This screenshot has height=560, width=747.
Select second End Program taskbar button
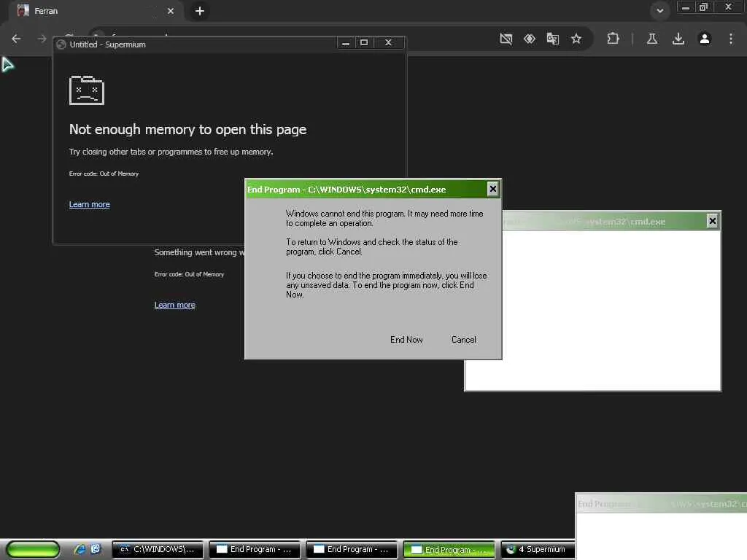tap(352, 549)
